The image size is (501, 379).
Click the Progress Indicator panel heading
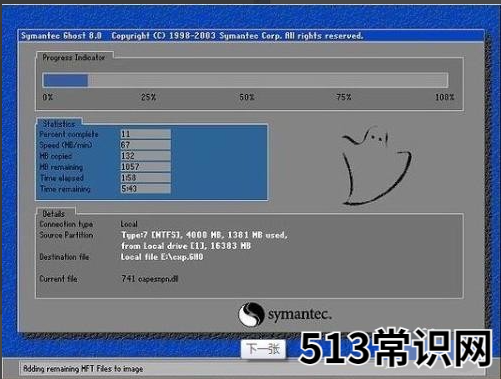[x=74, y=57]
